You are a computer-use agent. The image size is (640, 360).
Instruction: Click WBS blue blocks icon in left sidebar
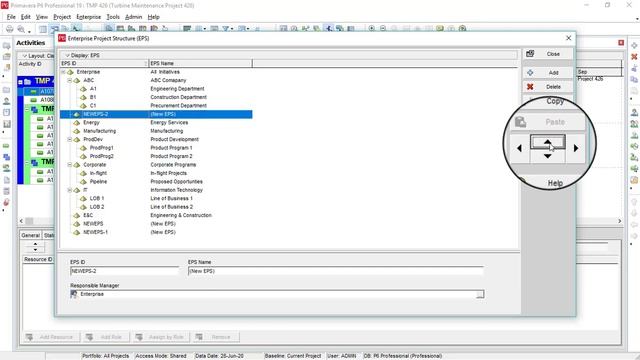(7, 157)
